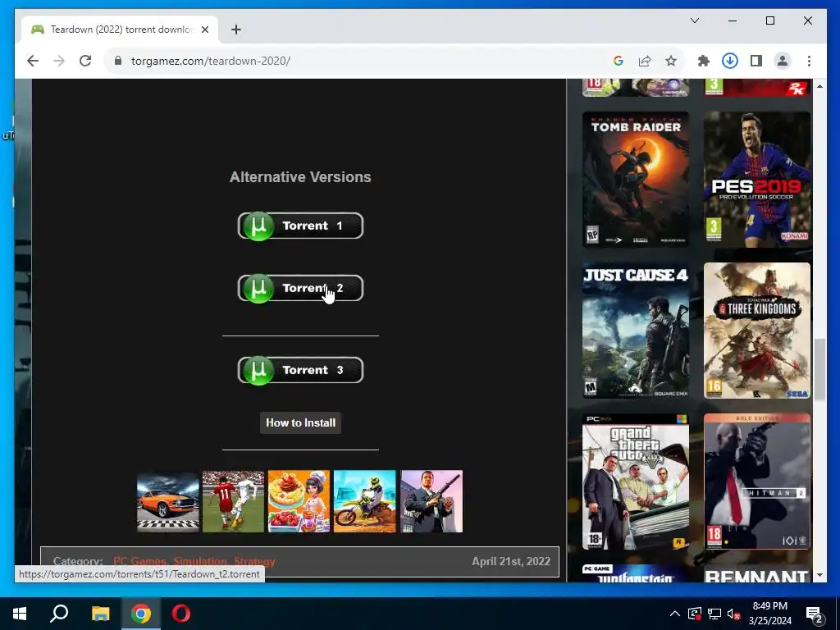This screenshot has height=630, width=840.
Task: Share this page using share icon
Action: 645,61
